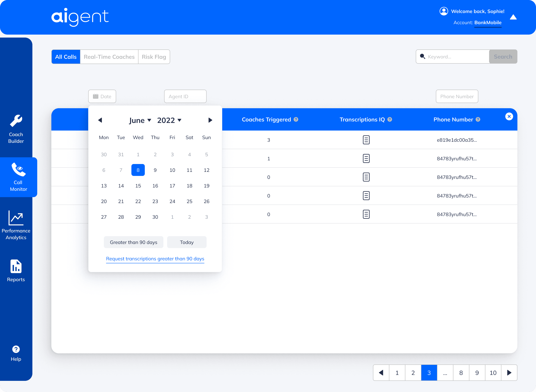
Task: Open Performance Analytics chart icon
Action: pos(16,218)
